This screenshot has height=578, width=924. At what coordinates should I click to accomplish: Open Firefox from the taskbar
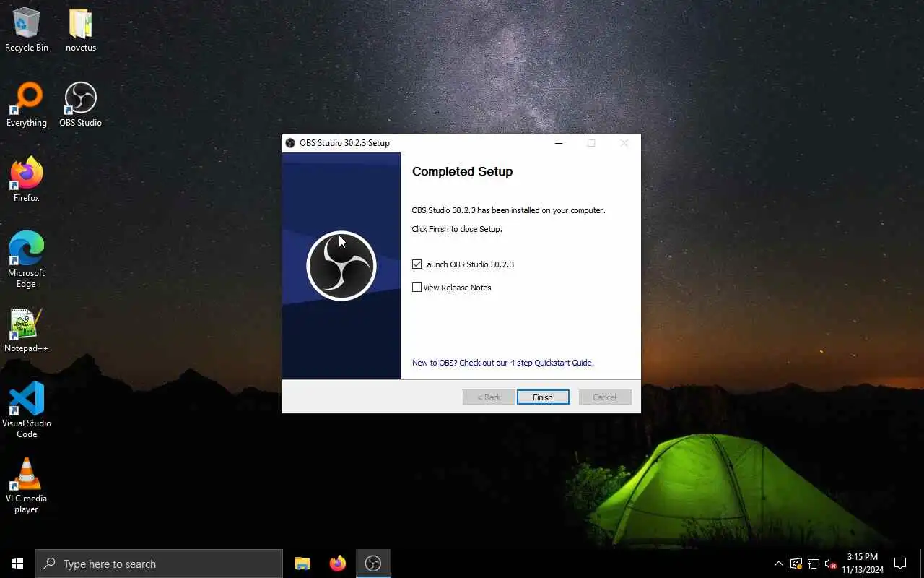click(x=337, y=564)
